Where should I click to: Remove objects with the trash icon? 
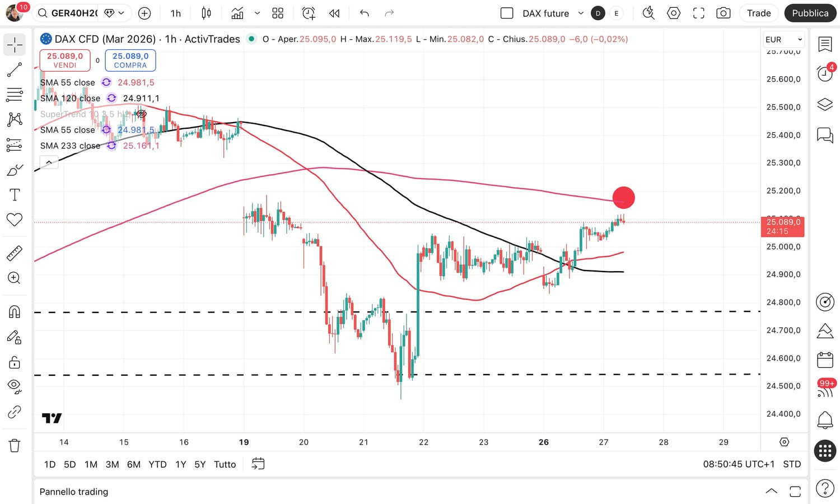[x=15, y=446]
